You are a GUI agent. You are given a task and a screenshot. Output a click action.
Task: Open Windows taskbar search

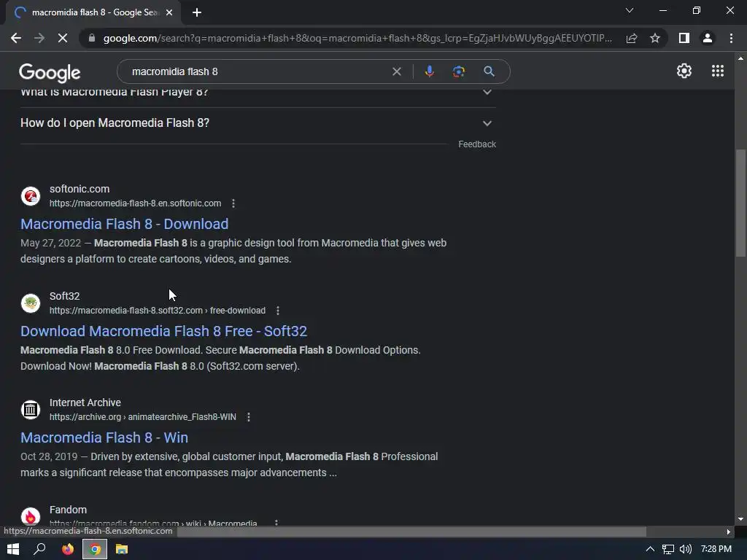[39, 549]
